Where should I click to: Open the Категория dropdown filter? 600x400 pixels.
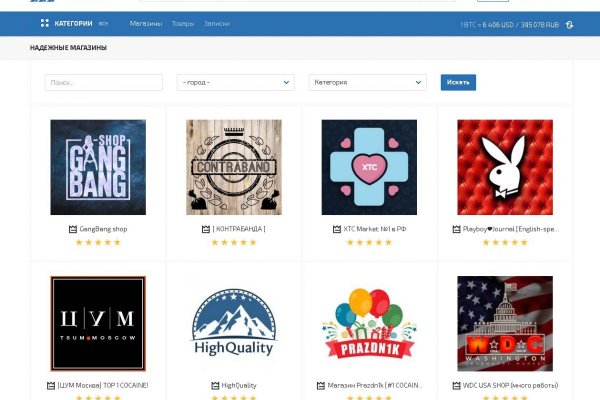coord(367,82)
